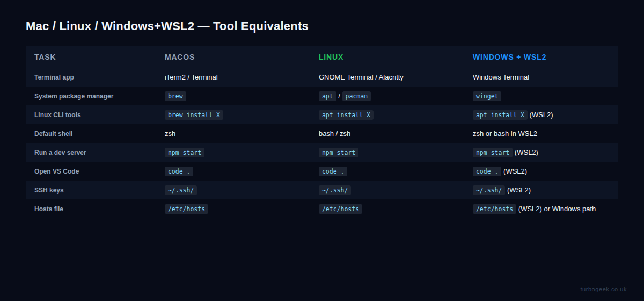The height and width of the screenshot is (301, 644).
Task: Select the 'SSH keys' row label
Action: [x=49, y=190]
